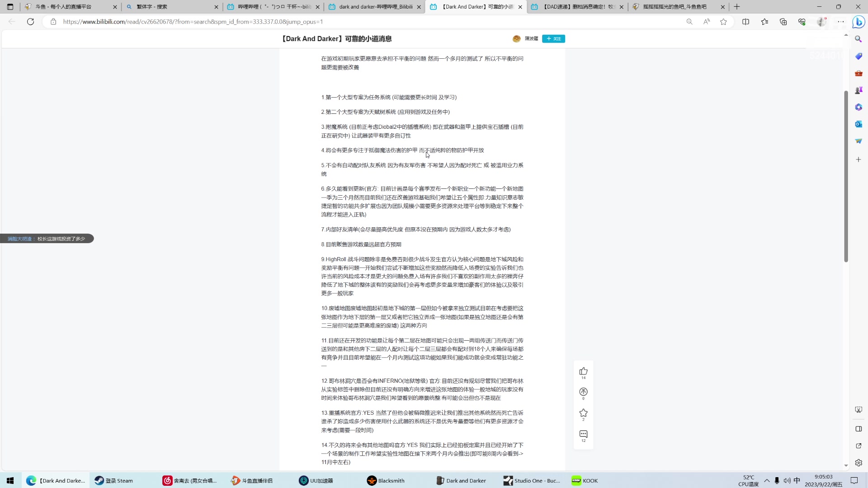Open browser collections icon
This screenshot has width=868, height=488.
(783, 22)
